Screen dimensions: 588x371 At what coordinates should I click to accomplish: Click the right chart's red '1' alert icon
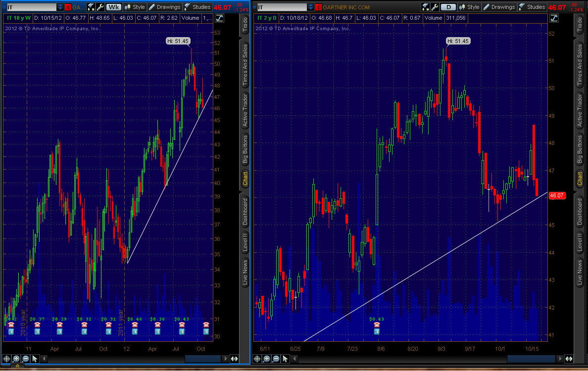point(318,7)
